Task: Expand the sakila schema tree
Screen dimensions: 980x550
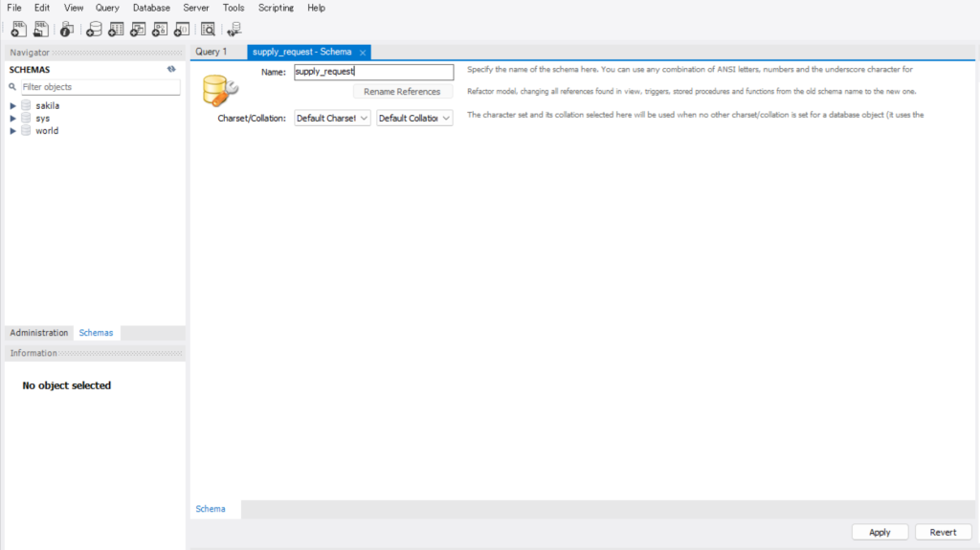Action: [13, 105]
